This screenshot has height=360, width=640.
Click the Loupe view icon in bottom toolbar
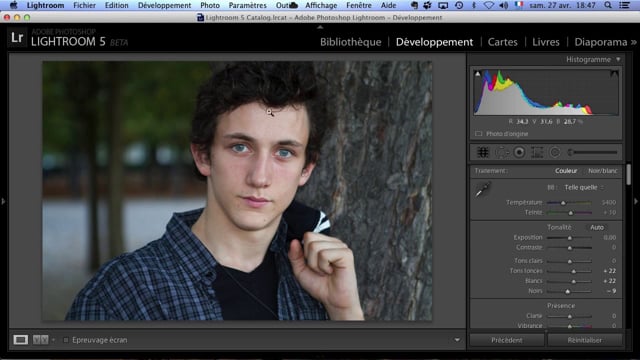[20, 340]
